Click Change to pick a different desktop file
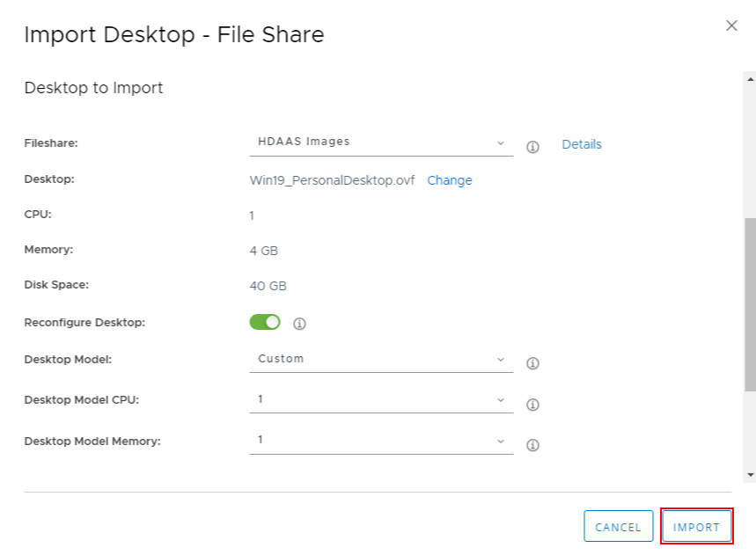The height and width of the screenshot is (555, 756). pos(450,180)
